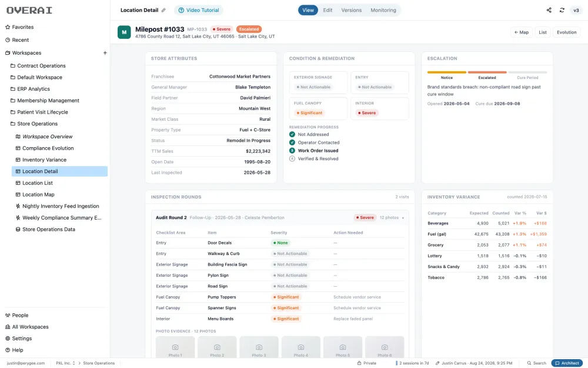The image size is (588, 368).
Task: Launch the Architect assistant button
Action: (x=567, y=363)
